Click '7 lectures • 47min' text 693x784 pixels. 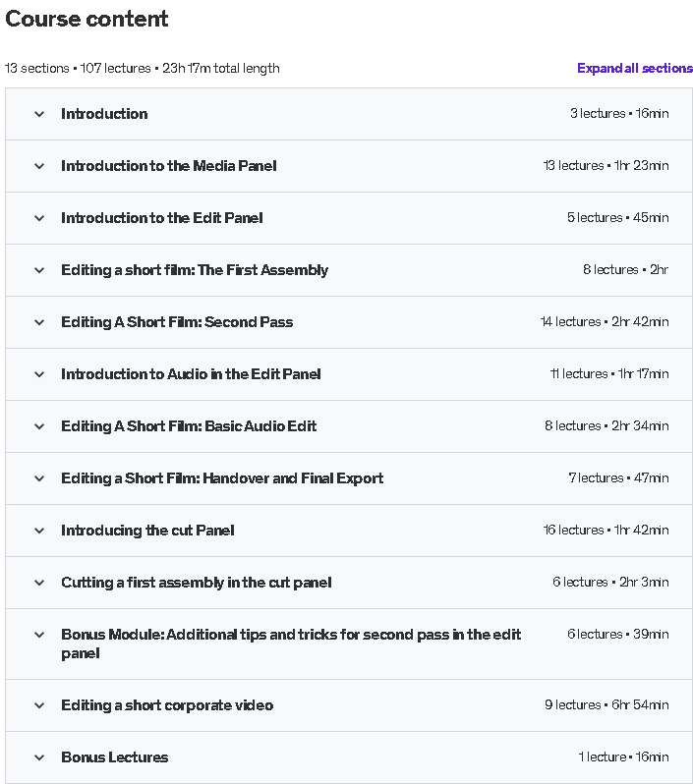618,477
